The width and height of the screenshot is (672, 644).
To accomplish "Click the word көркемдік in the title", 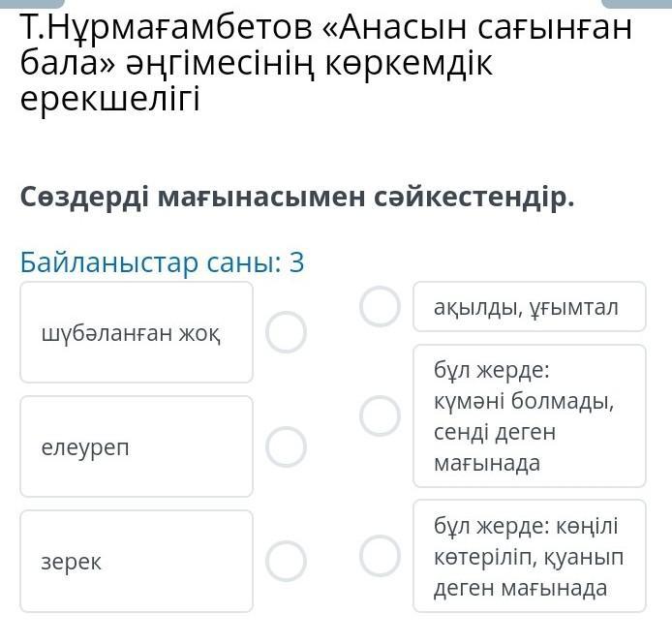I will [409, 64].
